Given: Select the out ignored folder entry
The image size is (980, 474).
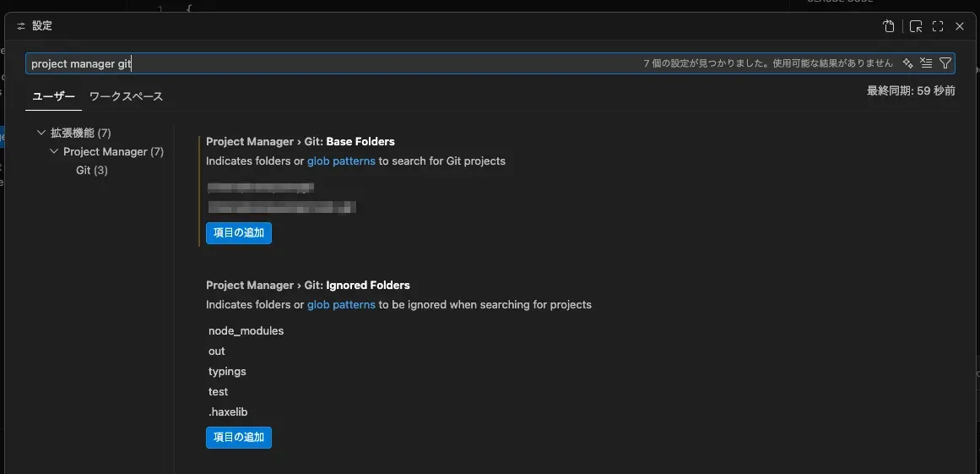Looking at the screenshot, I should [x=217, y=351].
